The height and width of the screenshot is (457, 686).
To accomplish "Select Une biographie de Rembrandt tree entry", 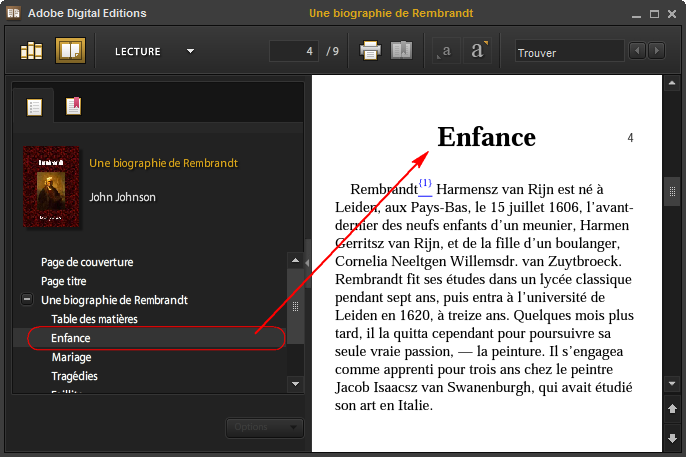I will 114,300.
